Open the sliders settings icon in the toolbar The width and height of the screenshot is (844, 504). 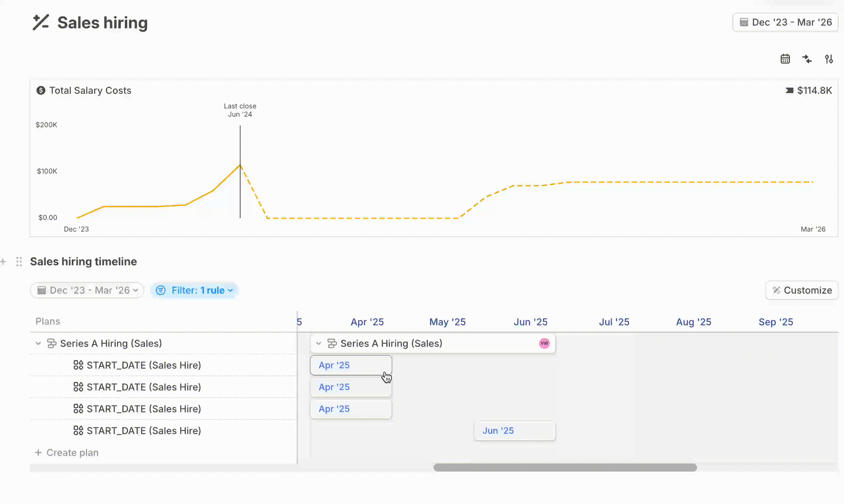829,59
